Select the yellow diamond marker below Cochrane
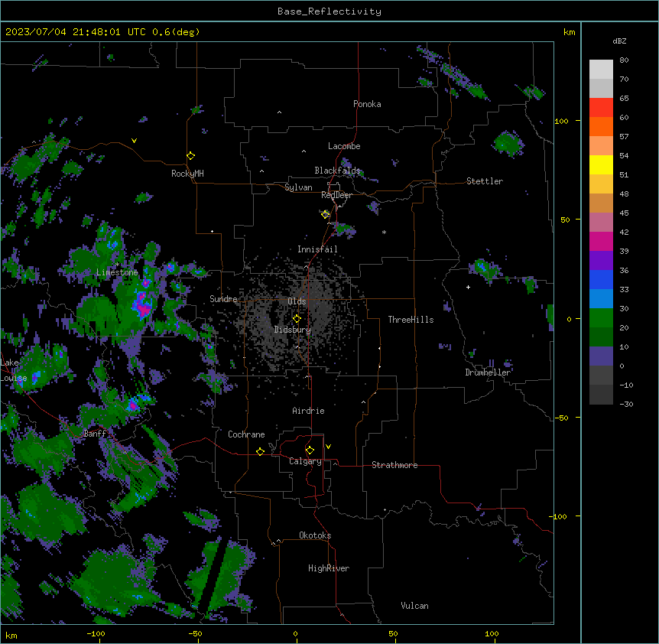Image resolution: width=659 pixels, height=644 pixels. click(260, 451)
